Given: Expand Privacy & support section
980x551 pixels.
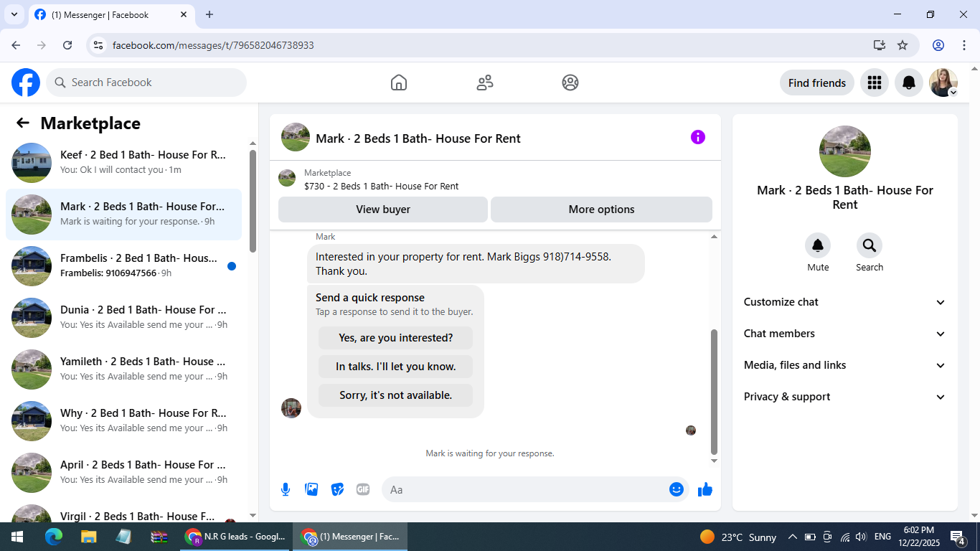Looking at the screenshot, I should point(845,397).
